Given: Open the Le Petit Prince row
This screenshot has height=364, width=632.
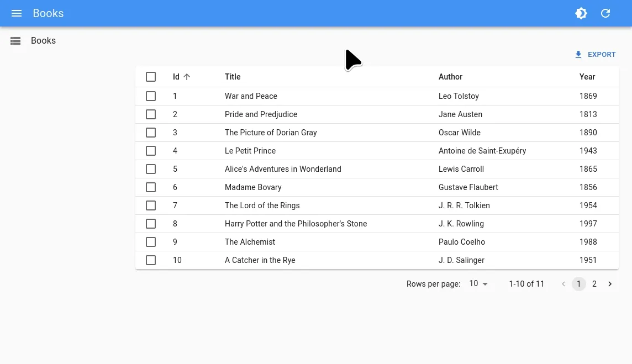Looking at the screenshot, I should (x=250, y=151).
